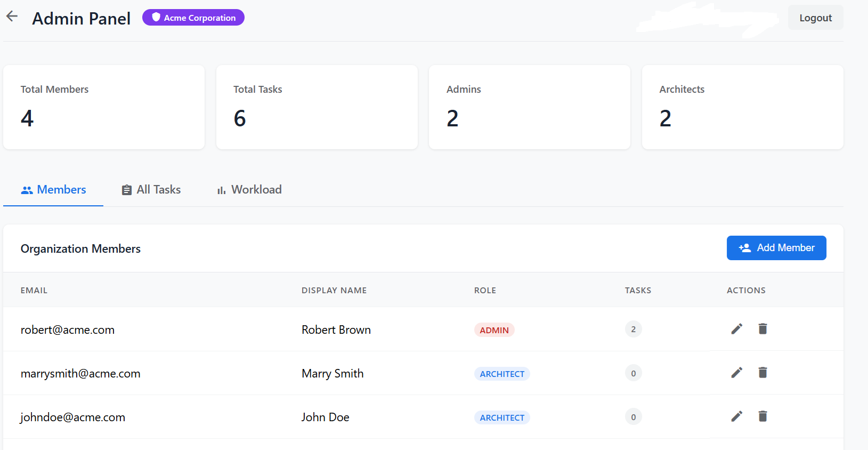The image size is (868, 450).
Task: Edit Marry Smith with pencil icon
Action: point(736,373)
